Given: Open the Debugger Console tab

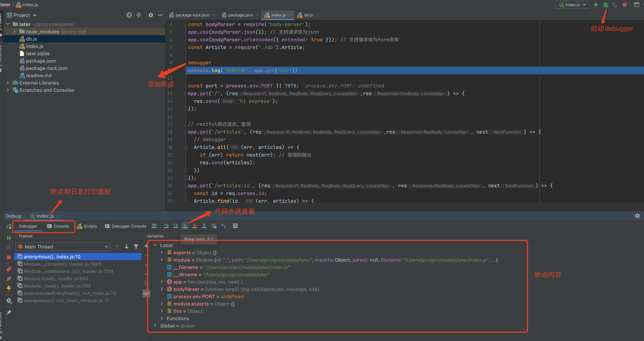Looking at the screenshot, I should (126, 226).
